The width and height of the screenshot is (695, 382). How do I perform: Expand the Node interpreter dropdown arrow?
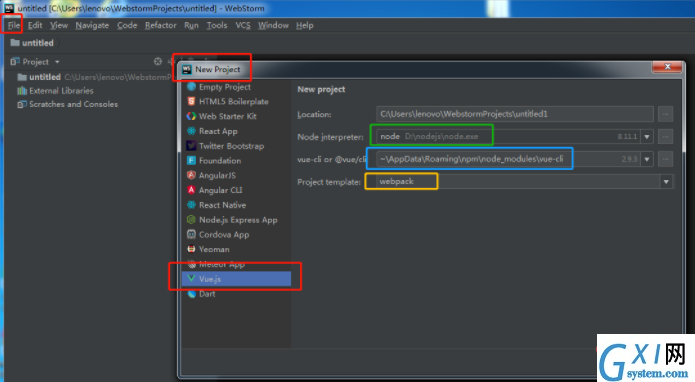coord(647,136)
